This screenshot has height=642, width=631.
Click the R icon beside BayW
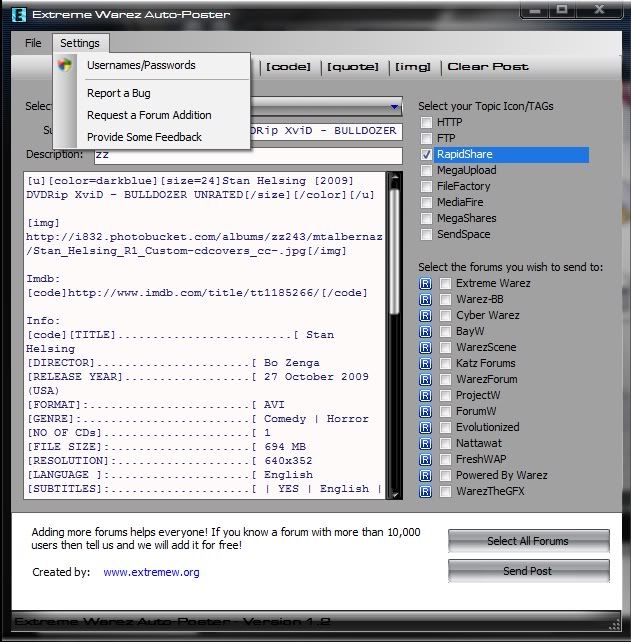425,331
